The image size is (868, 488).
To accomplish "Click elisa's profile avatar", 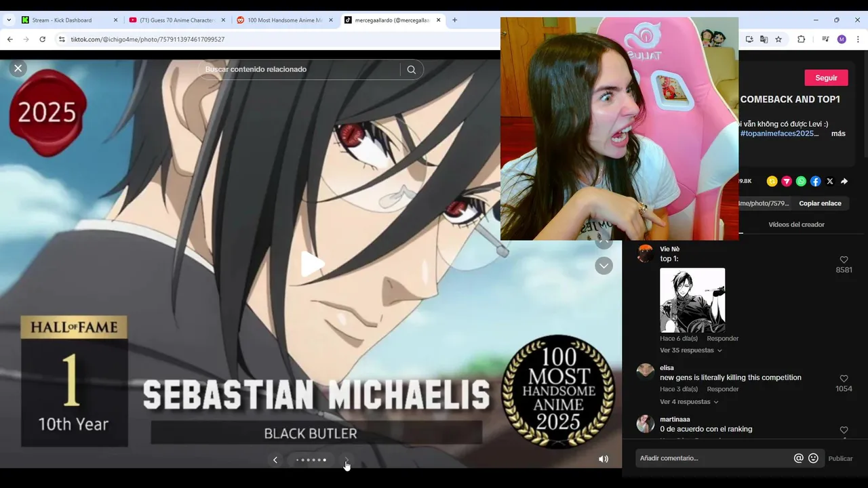I will point(645,371).
